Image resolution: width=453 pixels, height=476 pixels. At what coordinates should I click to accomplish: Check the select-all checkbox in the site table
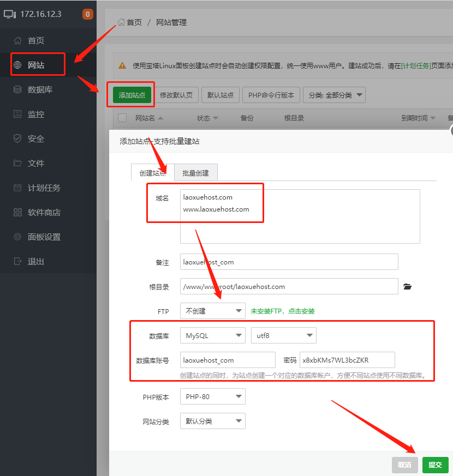[122, 117]
